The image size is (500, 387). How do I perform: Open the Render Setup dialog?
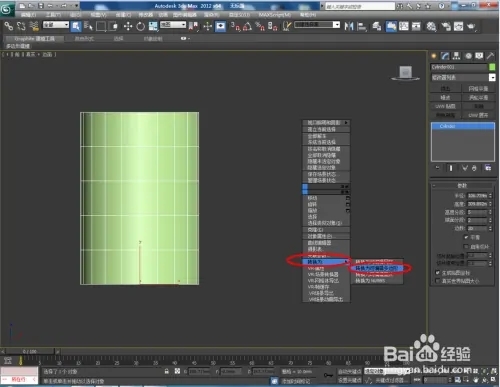coord(446,26)
